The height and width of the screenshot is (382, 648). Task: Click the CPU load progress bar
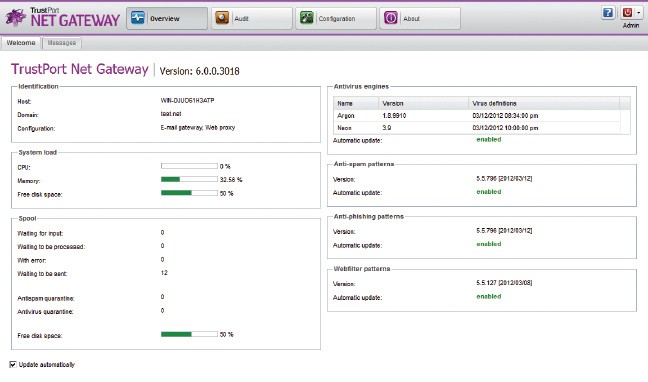click(189, 166)
